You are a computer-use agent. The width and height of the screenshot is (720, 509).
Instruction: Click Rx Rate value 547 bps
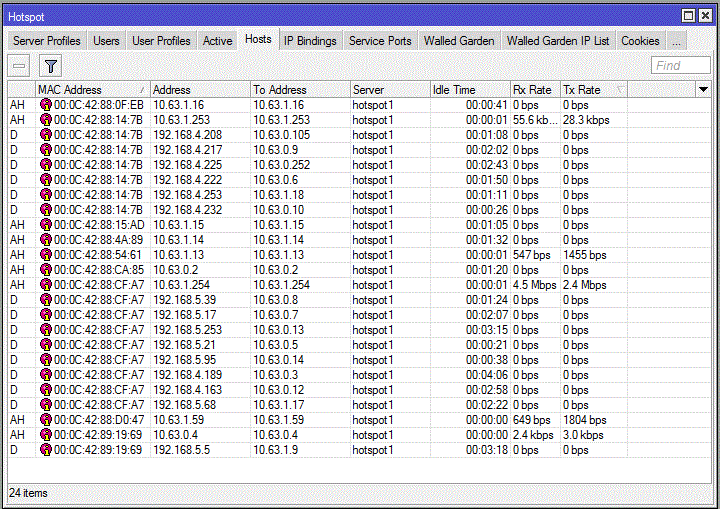(531, 255)
